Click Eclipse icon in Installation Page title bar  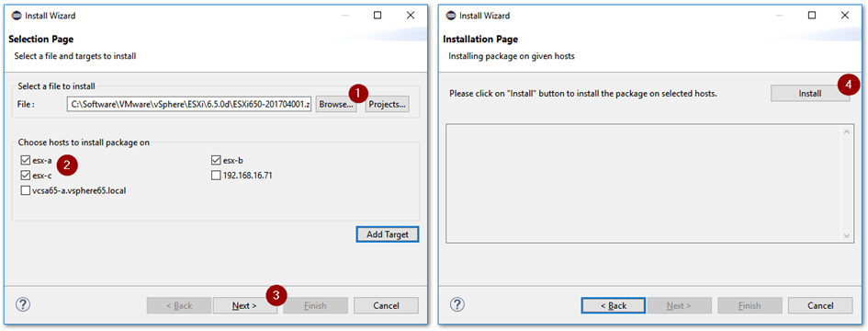click(x=451, y=16)
